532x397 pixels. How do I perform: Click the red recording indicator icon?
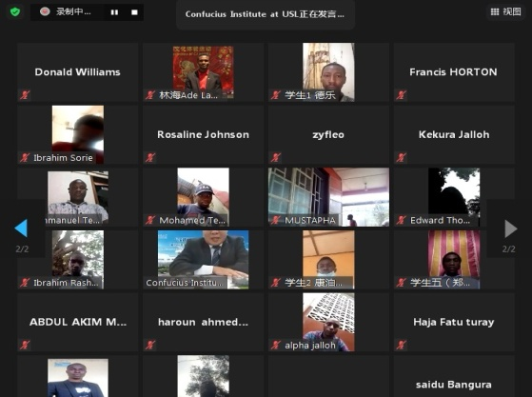point(45,11)
